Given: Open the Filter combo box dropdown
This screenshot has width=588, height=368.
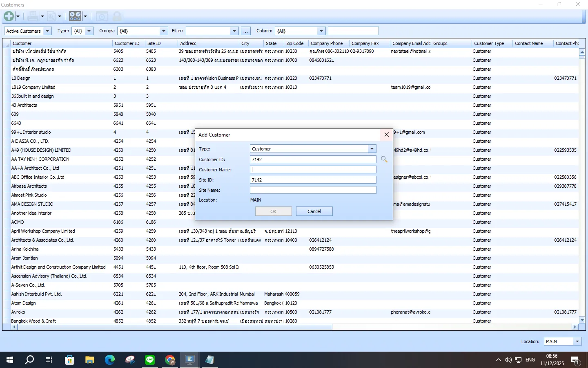Looking at the screenshot, I should (x=234, y=31).
